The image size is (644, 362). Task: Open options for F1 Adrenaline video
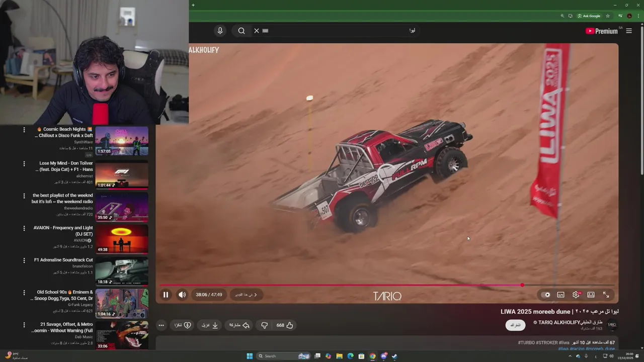[24, 260]
